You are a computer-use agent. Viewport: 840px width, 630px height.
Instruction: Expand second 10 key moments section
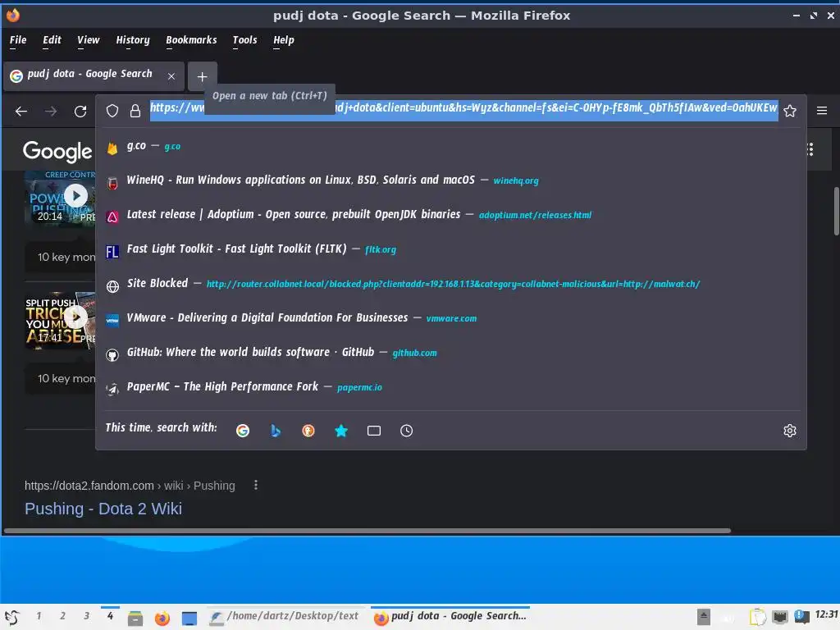[x=61, y=379]
